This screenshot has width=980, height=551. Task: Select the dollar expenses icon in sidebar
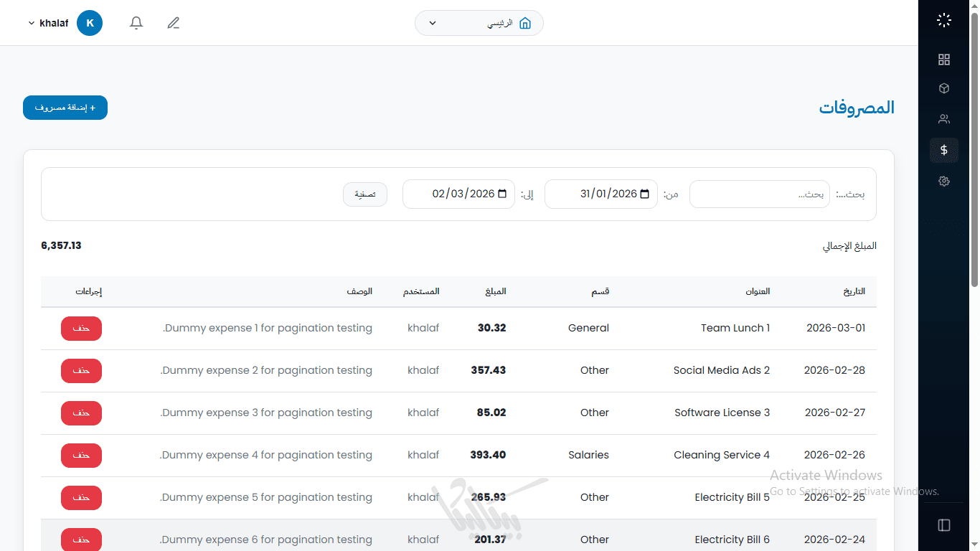[944, 150]
